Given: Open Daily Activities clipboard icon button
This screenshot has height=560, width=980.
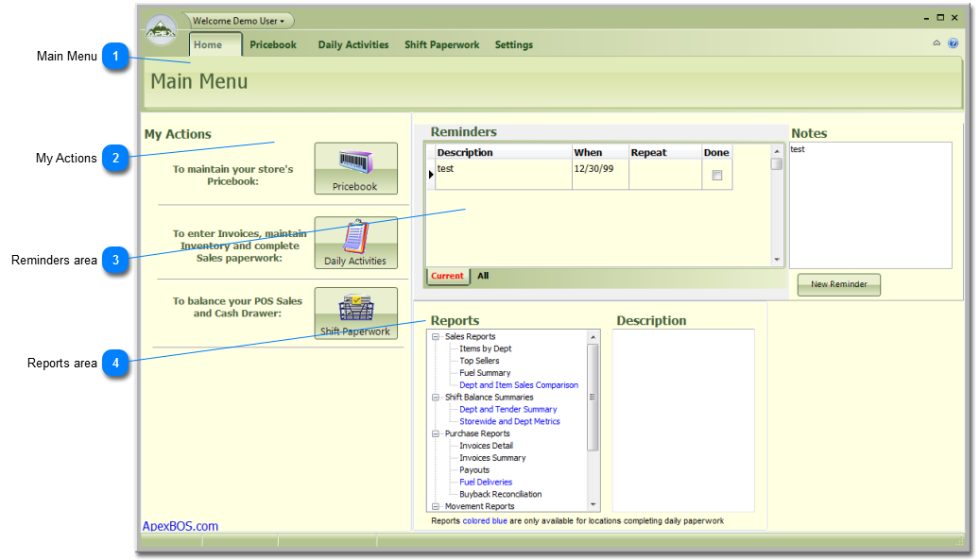Looking at the screenshot, I should pyautogui.click(x=355, y=243).
